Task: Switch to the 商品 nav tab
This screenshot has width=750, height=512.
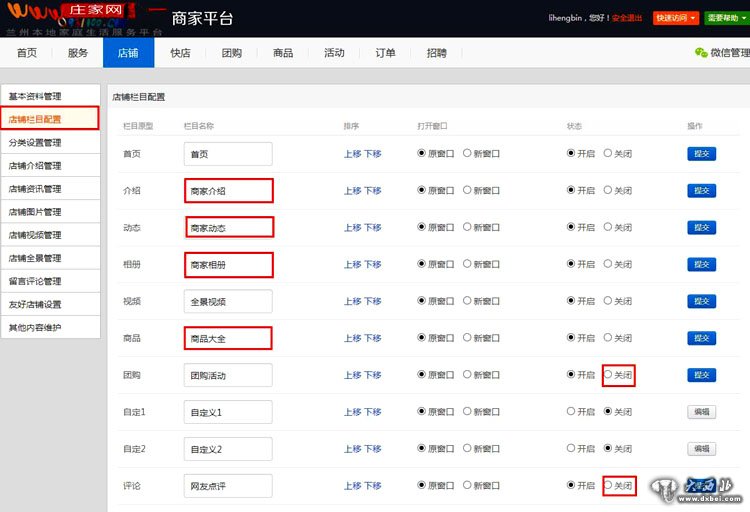Action: 283,53
